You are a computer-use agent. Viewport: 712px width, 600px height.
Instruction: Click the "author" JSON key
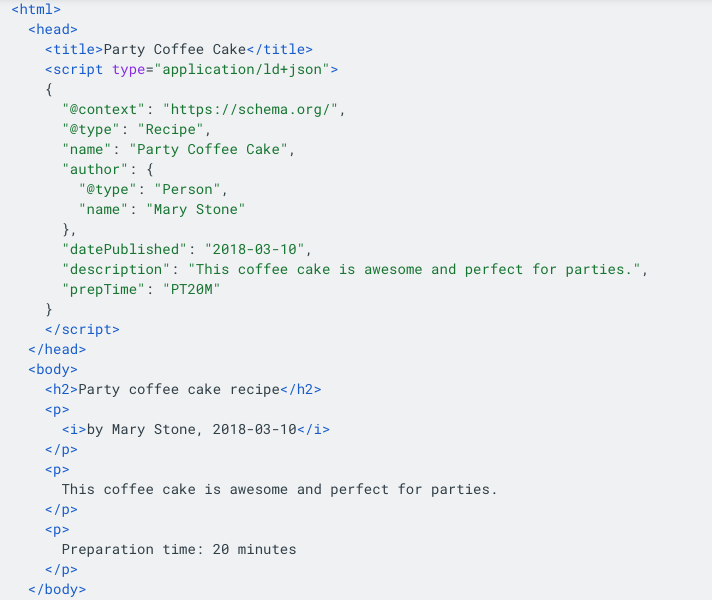(x=95, y=169)
